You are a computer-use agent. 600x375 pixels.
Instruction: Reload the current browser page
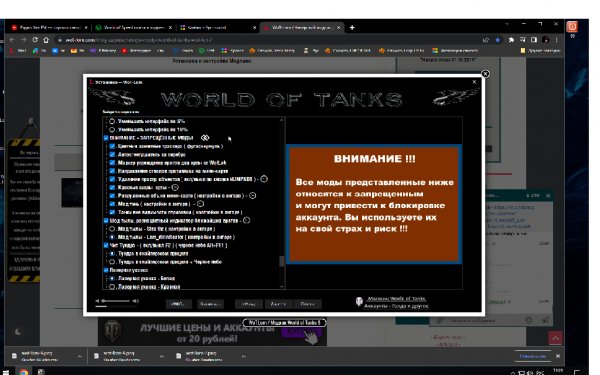[35, 40]
